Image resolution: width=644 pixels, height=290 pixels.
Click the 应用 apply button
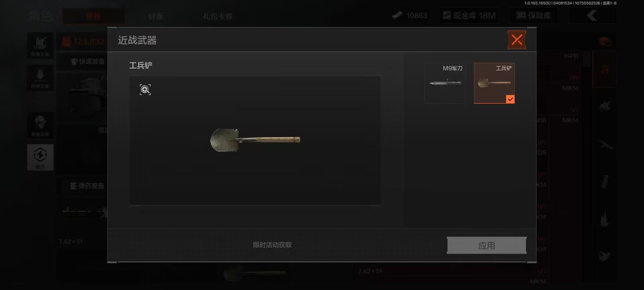point(487,245)
